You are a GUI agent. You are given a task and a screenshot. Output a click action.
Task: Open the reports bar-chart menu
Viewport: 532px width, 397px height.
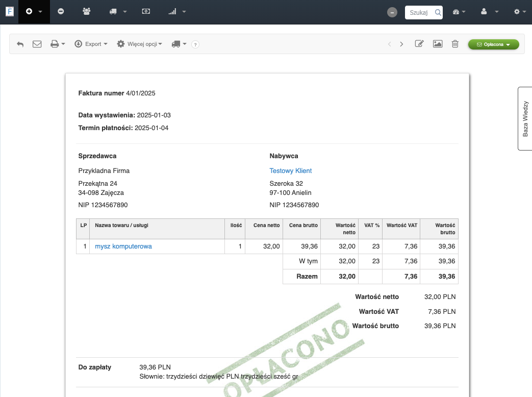point(177,12)
